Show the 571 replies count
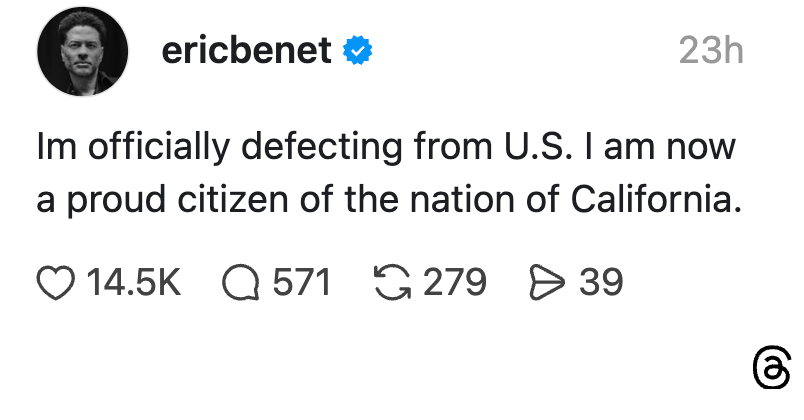 301,283
